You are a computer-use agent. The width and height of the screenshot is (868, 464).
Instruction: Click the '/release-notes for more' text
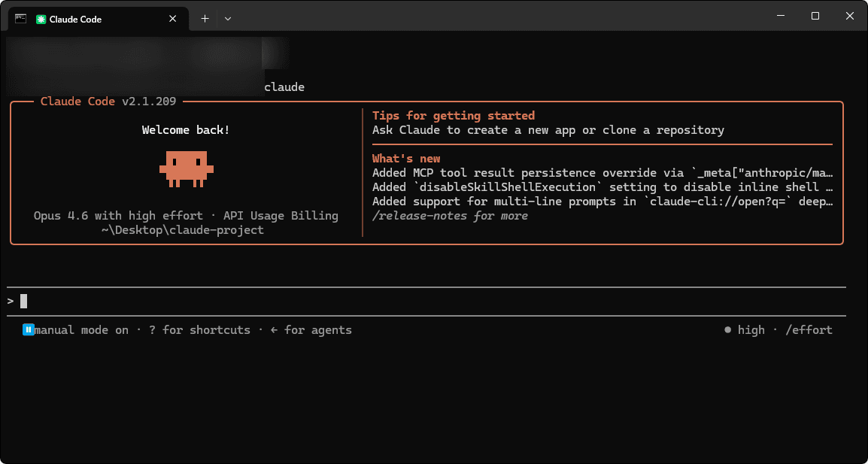[x=450, y=216]
